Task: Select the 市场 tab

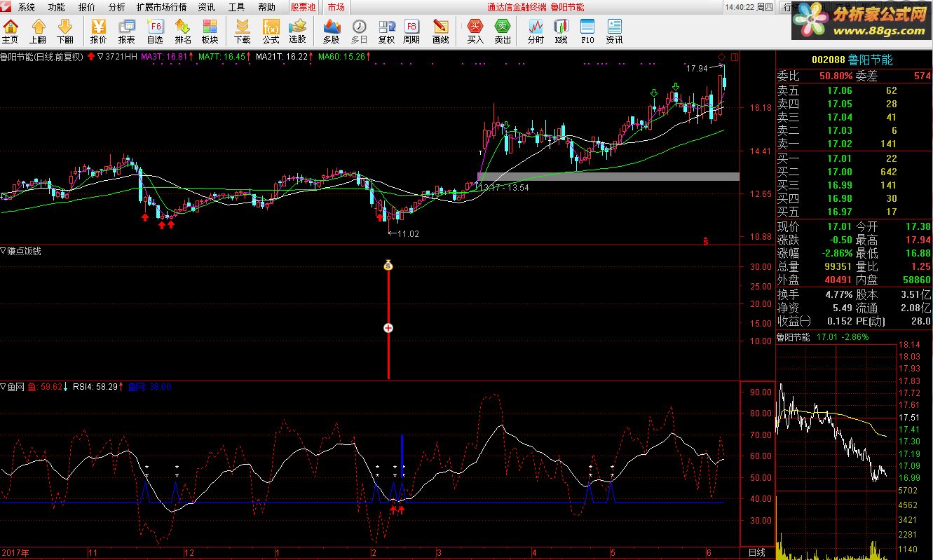Action: coord(336,7)
